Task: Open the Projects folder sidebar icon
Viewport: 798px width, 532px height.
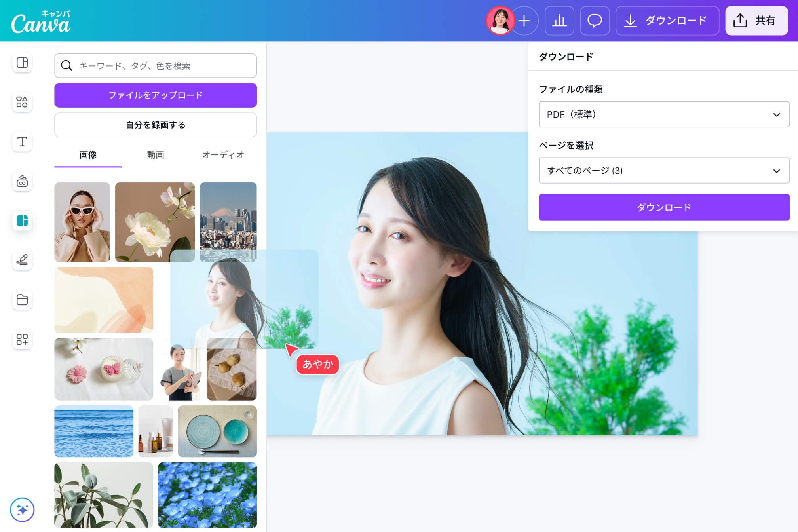Action: coord(22,300)
